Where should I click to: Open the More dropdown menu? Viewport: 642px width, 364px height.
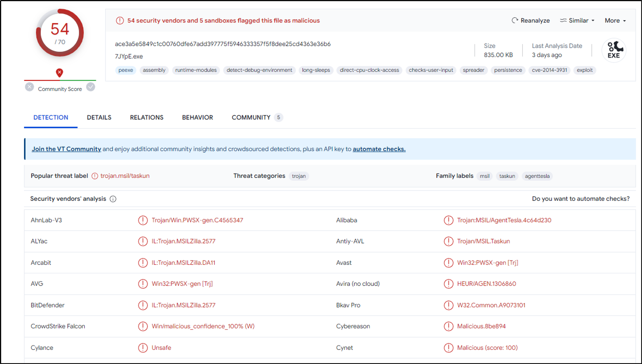[614, 20]
